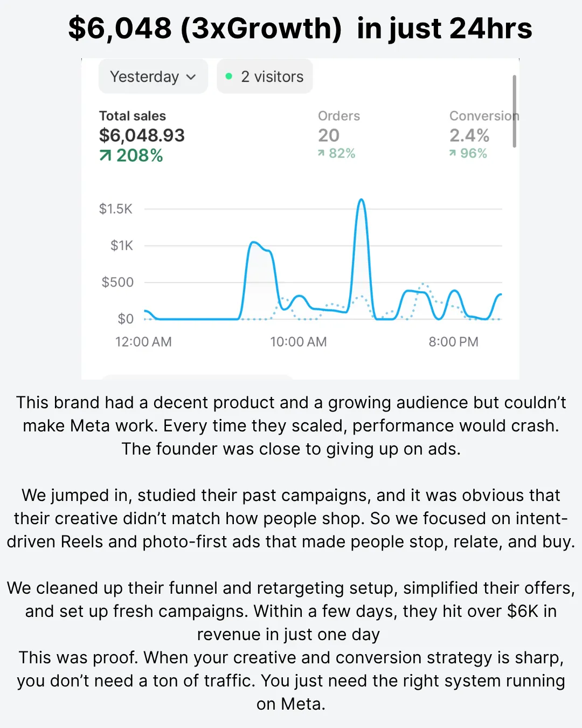Select the Orders metric card
Screen dimensions: 582x728
[339, 135]
